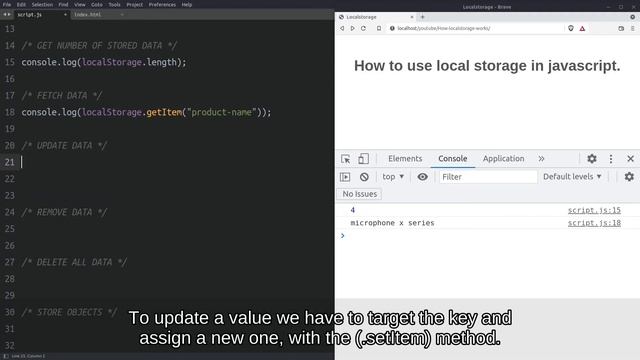Screen dimensions: 640x360
Task: Click the FETCH DATA comment line
Action: [x=62, y=96]
